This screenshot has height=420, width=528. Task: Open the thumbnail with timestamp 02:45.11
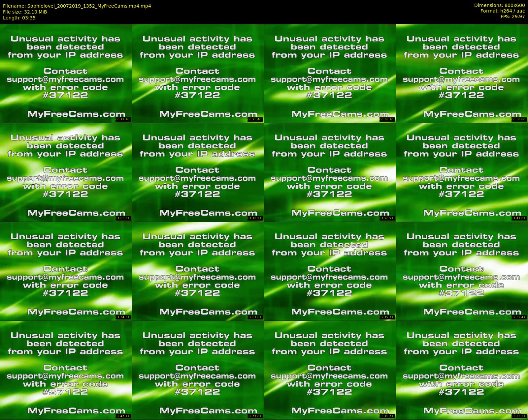[66, 370]
